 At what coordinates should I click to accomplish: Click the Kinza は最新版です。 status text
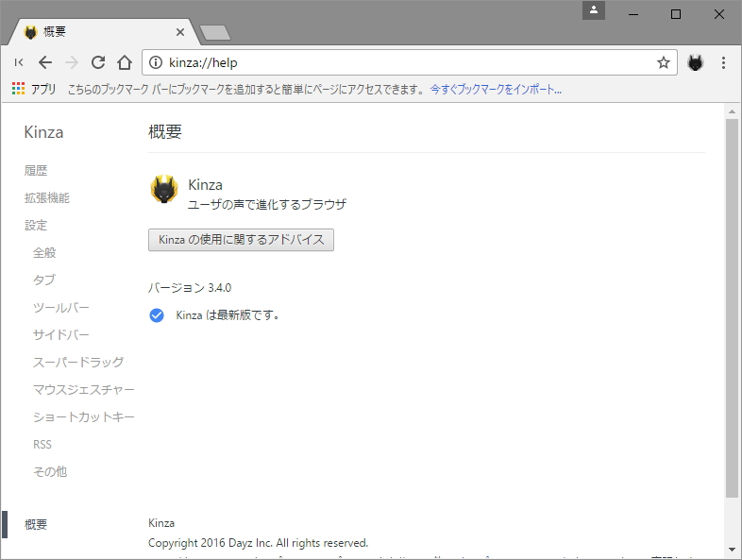pos(228,315)
